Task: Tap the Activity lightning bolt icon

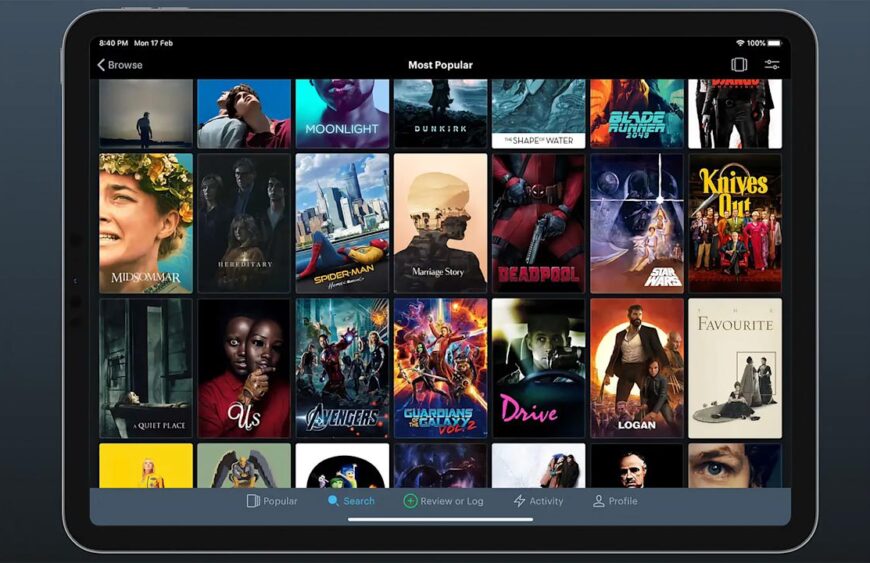Action: pyautogui.click(x=519, y=501)
